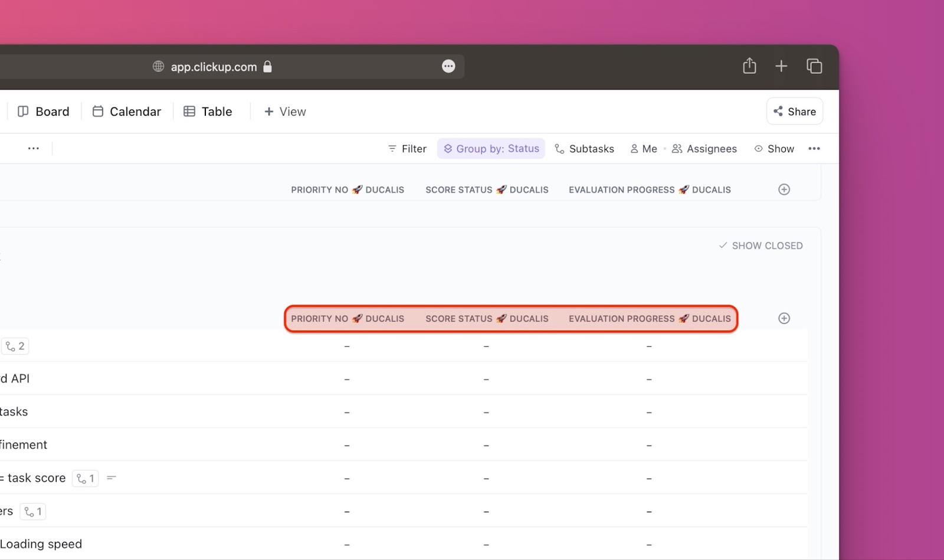Open the Group by: Status dropdown

click(x=490, y=148)
